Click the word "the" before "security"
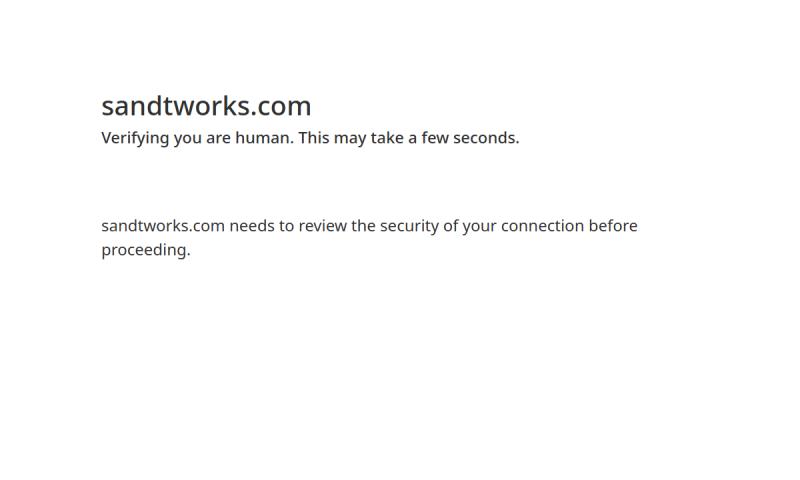 coord(363,226)
